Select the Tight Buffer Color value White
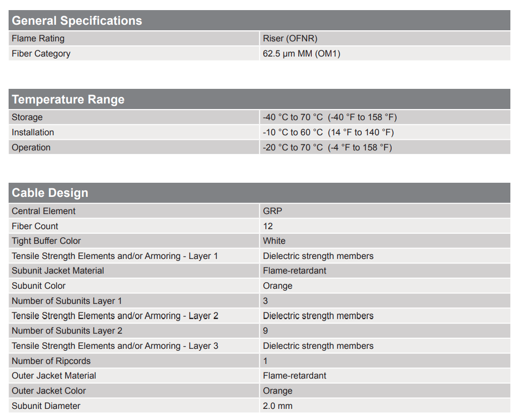The height and width of the screenshot is (420, 522). coord(274,241)
